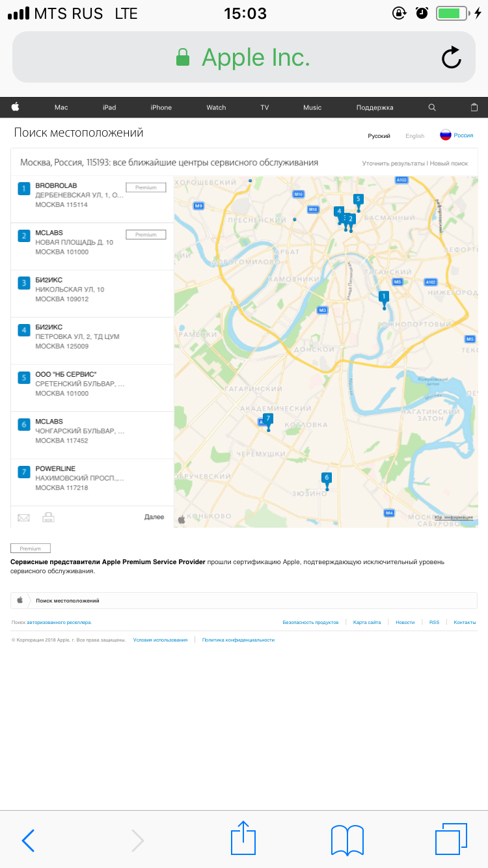This screenshot has height=868, width=488.
Task: Switch language to English
Action: [x=414, y=136]
